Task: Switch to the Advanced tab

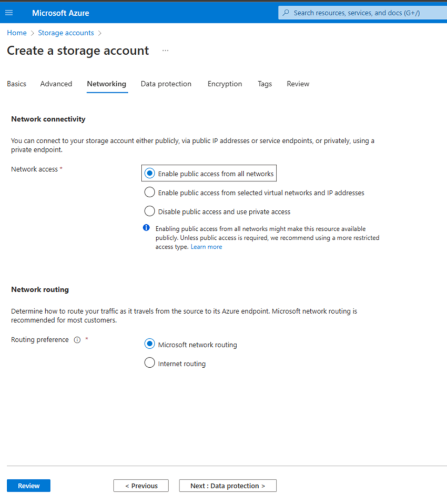Action: tap(56, 84)
